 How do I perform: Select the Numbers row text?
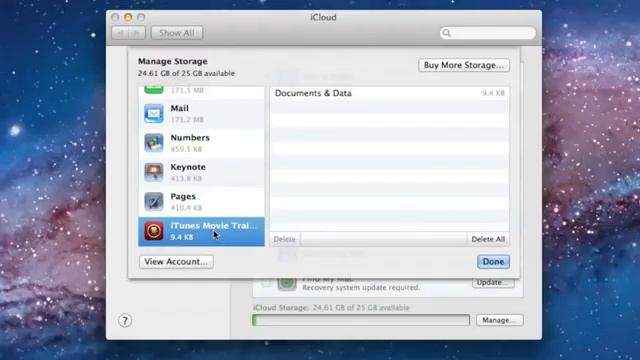pyautogui.click(x=190, y=138)
